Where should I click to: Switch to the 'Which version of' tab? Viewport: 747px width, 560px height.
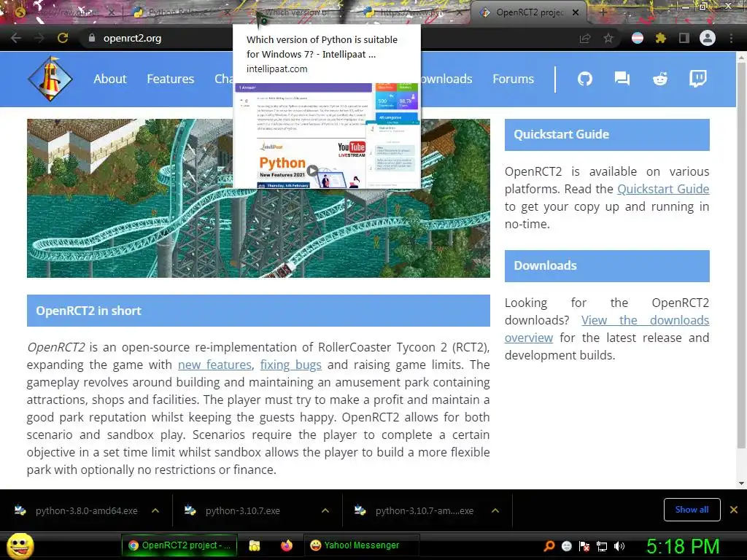(295, 12)
